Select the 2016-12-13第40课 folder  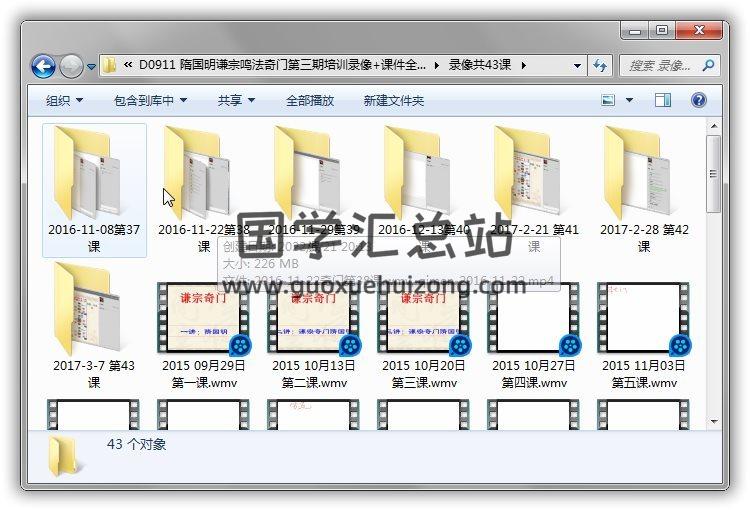(x=424, y=190)
